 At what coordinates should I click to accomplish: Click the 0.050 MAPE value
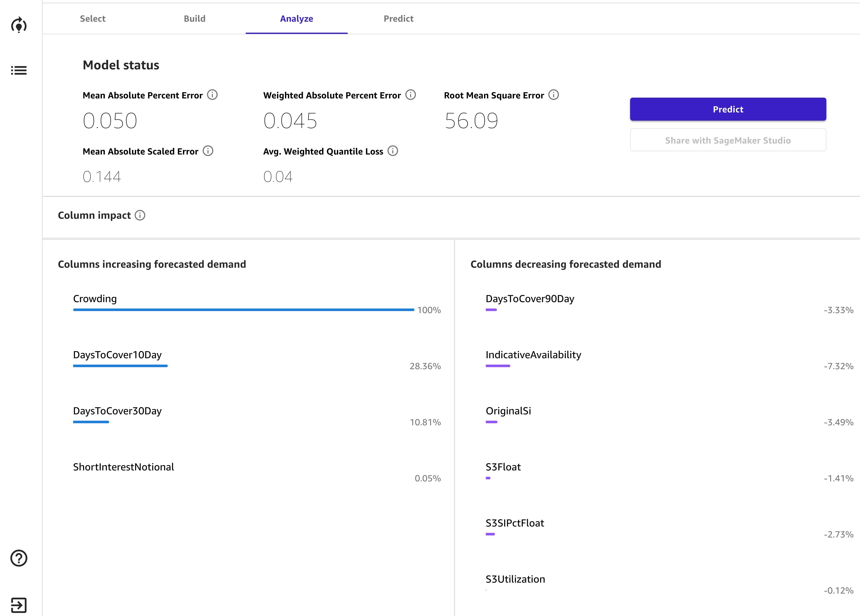(110, 121)
